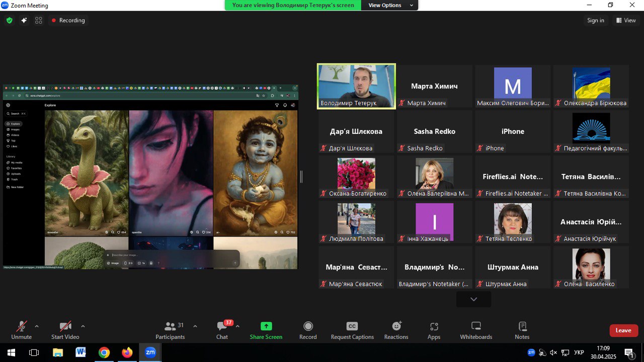Image resolution: width=644 pixels, height=362 pixels.
Task: Open the green dinosaur flower image
Action: (x=87, y=173)
